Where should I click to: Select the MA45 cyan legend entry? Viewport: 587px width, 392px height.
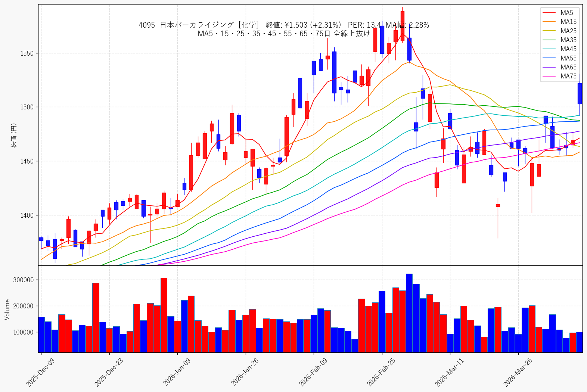click(560, 49)
